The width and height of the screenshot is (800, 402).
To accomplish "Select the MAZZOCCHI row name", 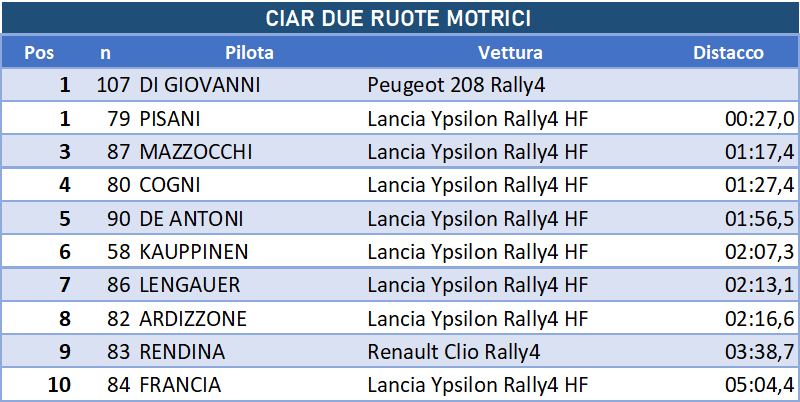I will pyautogui.click(x=196, y=152).
